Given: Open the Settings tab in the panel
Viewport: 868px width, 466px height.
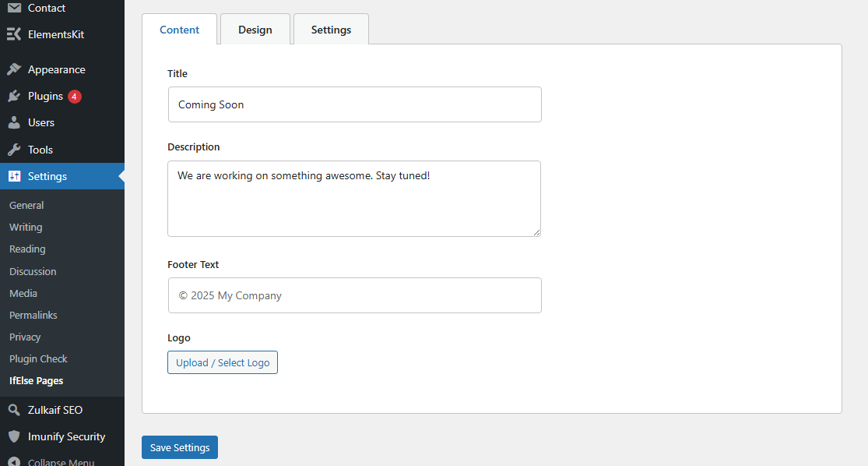Looking at the screenshot, I should click(x=331, y=30).
